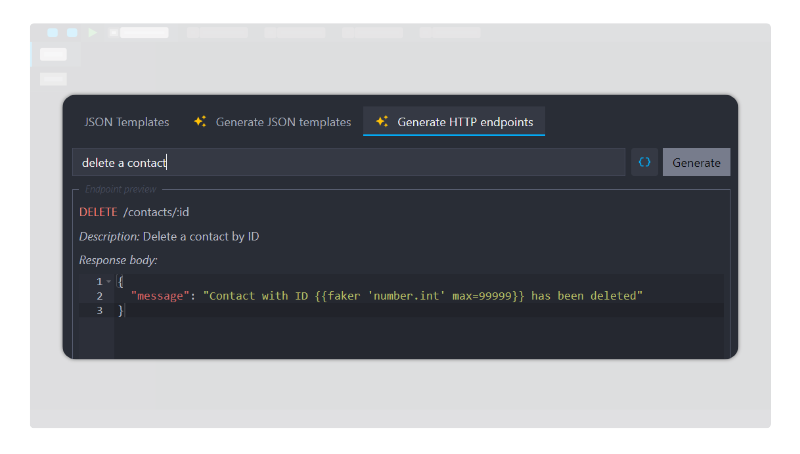Click the curly braces icon beside Generate
800x454 pixels.
[644, 162]
